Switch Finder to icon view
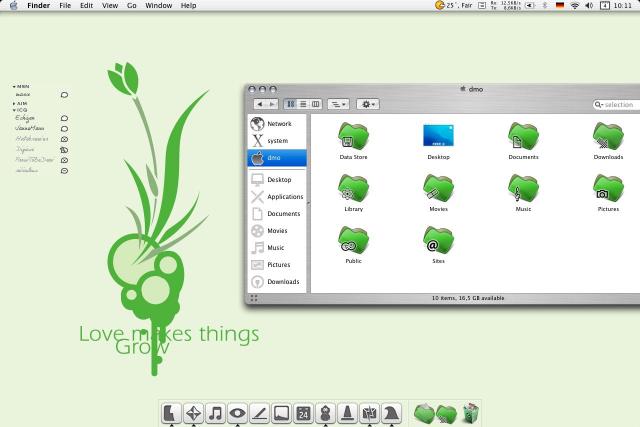 [x=291, y=104]
